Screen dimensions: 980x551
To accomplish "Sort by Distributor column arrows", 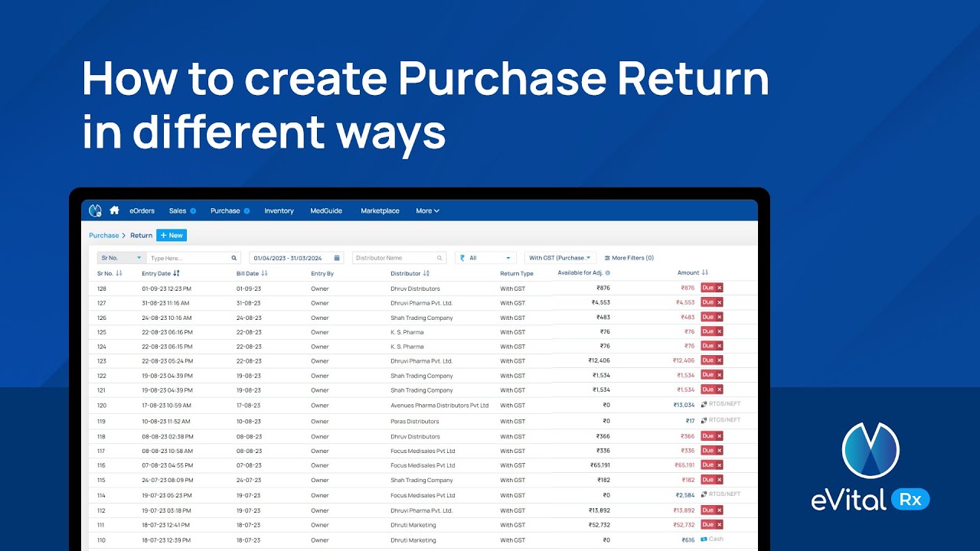I will pyautogui.click(x=426, y=273).
